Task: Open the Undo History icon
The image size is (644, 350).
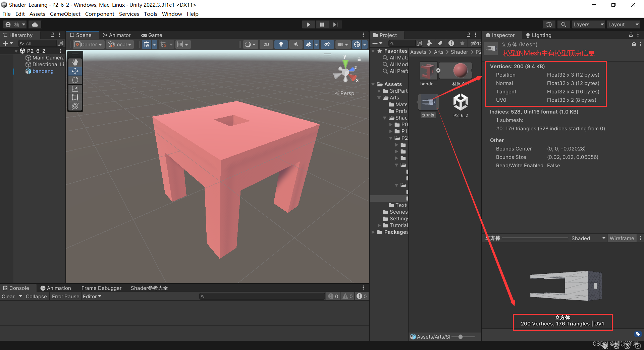Action: point(549,25)
